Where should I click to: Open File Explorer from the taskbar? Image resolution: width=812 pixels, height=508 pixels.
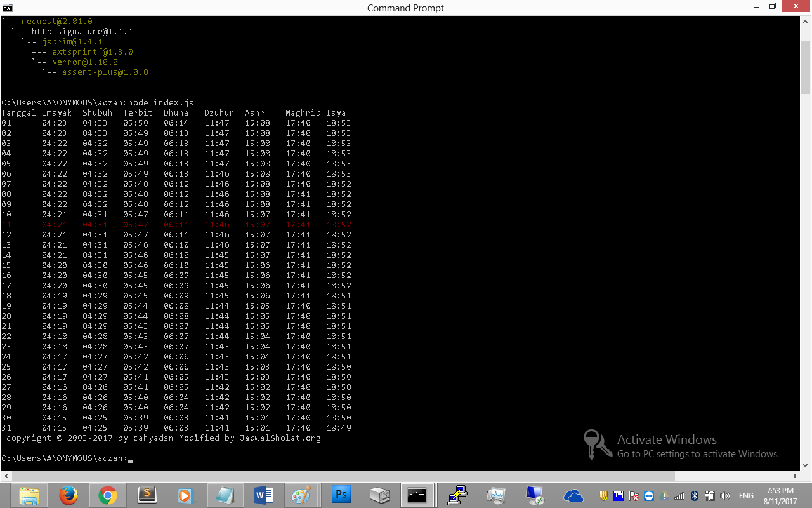pyautogui.click(x=29, y=495)
